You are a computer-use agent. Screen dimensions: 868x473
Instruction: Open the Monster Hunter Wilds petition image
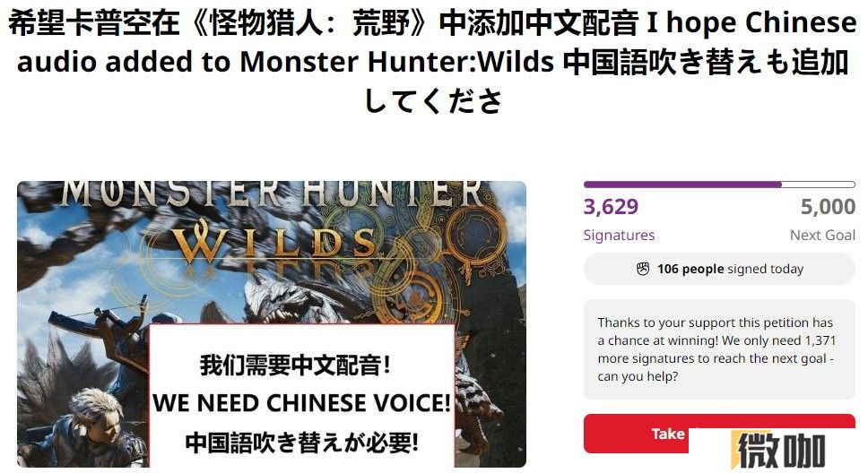tap(272, 324)
